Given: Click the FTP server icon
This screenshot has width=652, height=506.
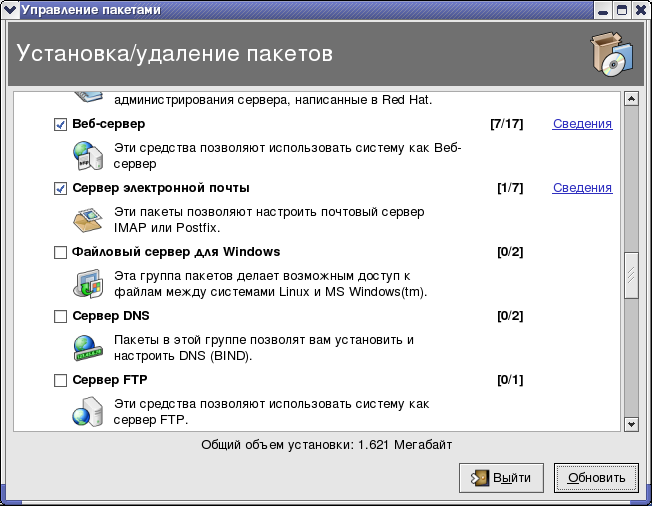Looking at the screenshot, I should click(87, 411).
